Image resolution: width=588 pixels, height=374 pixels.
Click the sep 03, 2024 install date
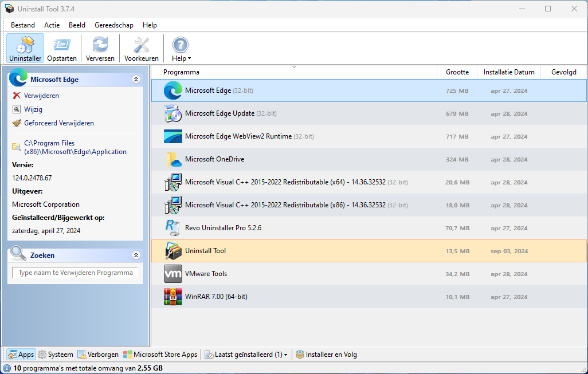509,251
